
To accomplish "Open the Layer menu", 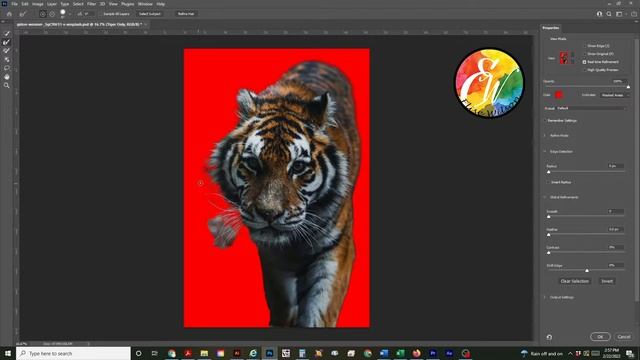I will pyautogui.click(x=52, y=4).
